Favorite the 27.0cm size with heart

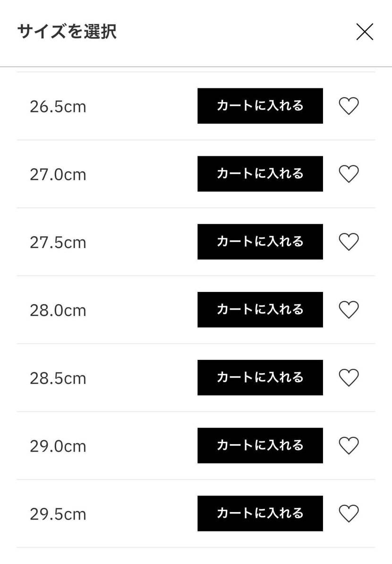click(x=349, y=174)
